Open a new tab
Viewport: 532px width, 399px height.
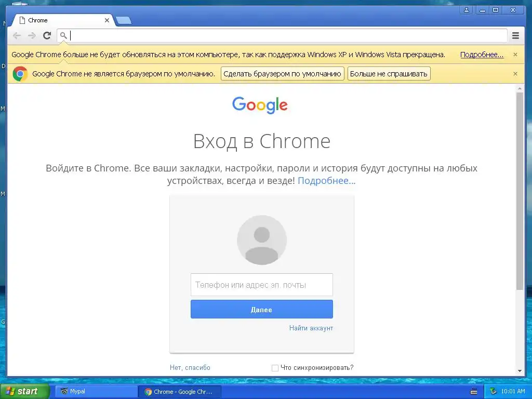(124, 21)
